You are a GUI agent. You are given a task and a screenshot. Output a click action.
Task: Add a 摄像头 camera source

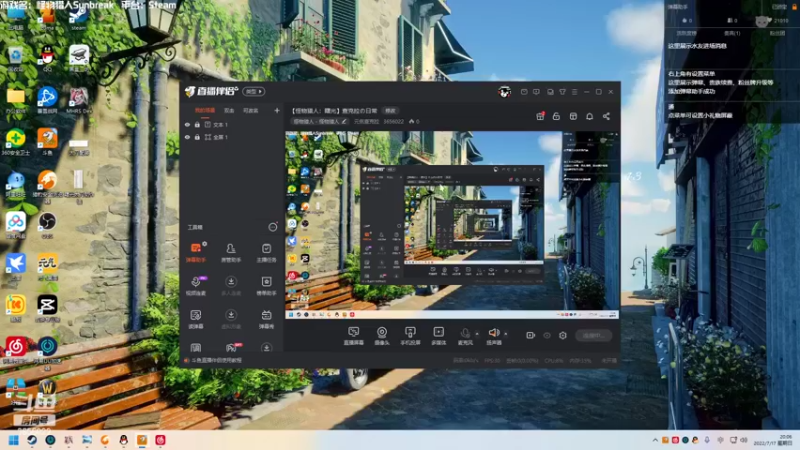click(382, 336)
